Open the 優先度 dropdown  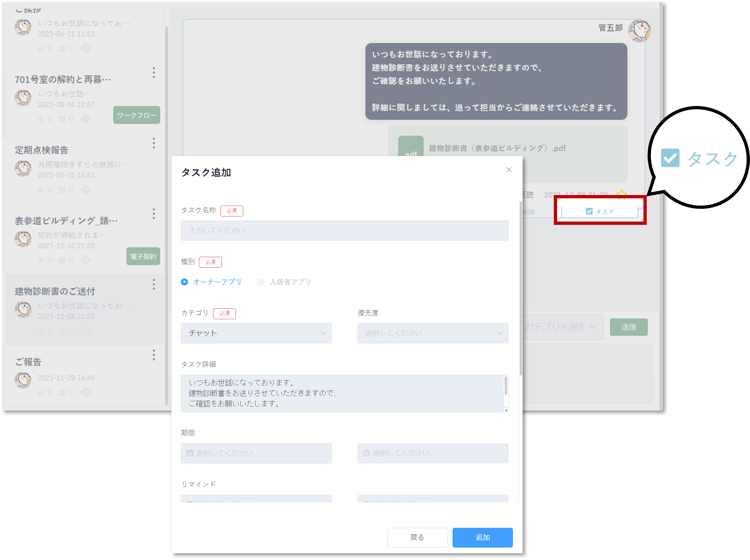point(432,333)
